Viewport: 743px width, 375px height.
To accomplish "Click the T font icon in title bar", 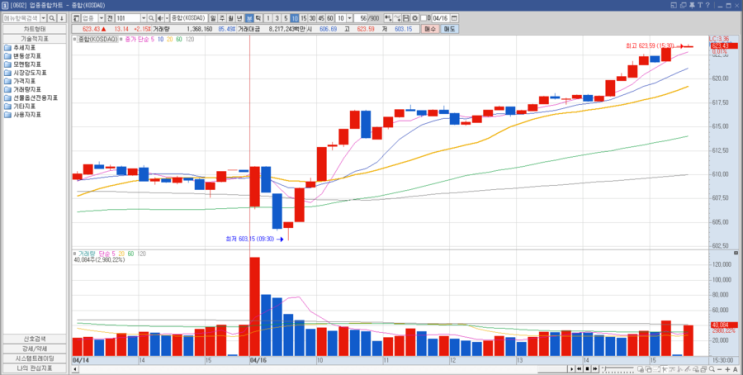I will tap(700, 5).
